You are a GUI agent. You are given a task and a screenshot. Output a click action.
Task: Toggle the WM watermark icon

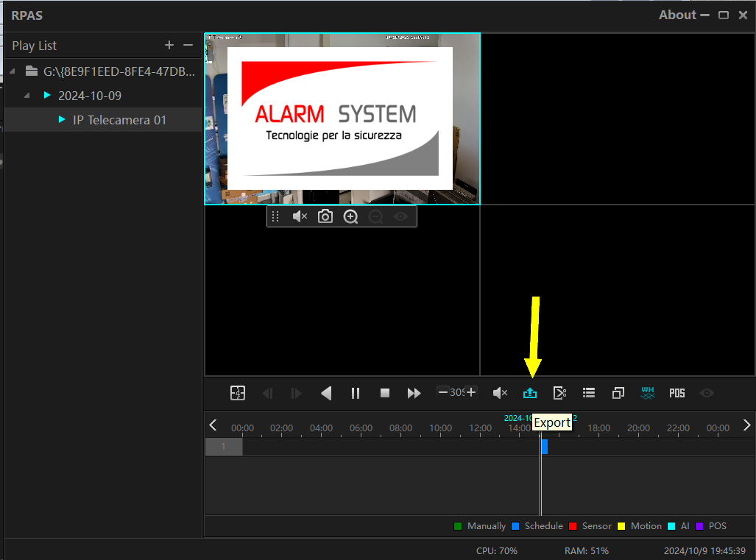tap(648, 393)
